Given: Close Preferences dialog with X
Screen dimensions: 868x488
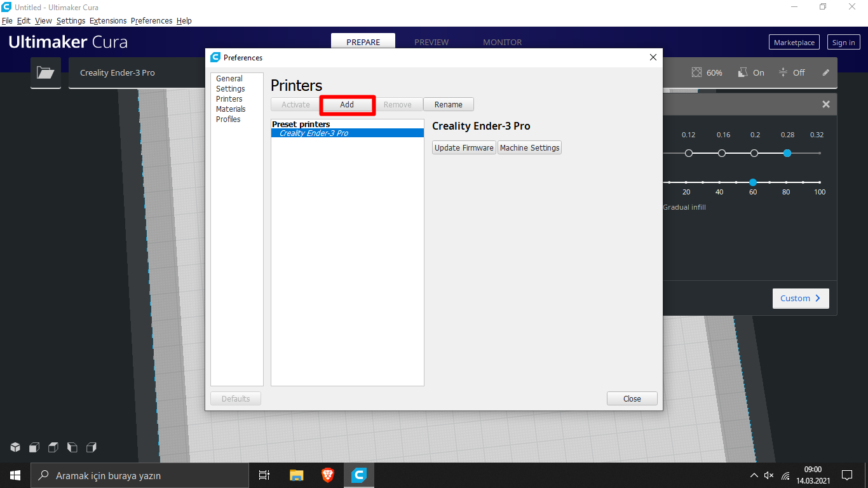Looking at the screenshot, I should (653, 57).
